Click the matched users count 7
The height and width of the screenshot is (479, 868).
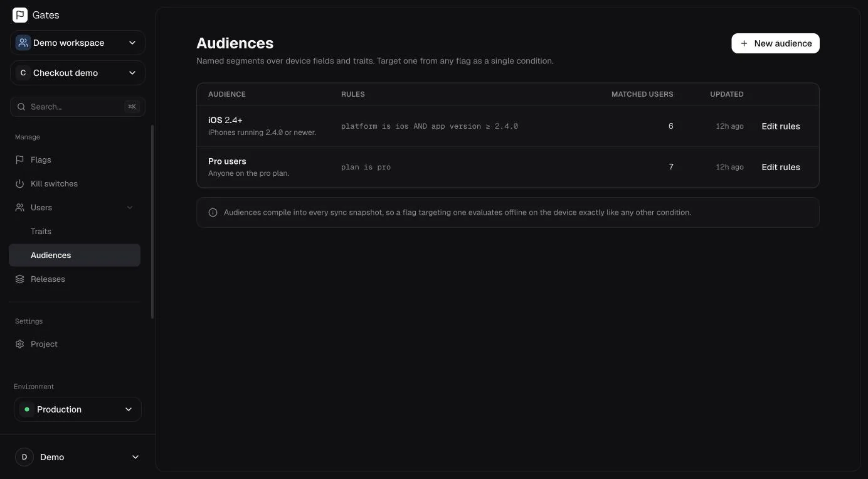click(x=671, y=167)
